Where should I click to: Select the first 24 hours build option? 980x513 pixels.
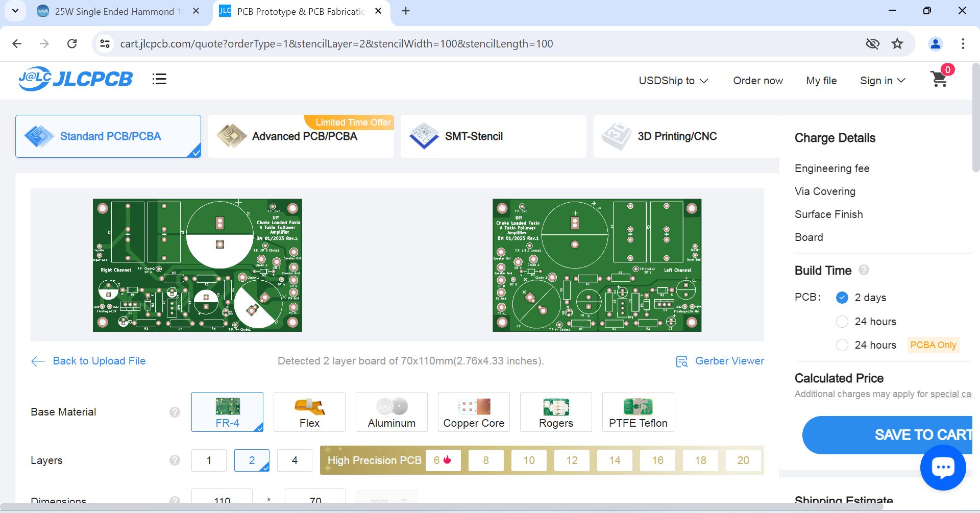point(842,322)
